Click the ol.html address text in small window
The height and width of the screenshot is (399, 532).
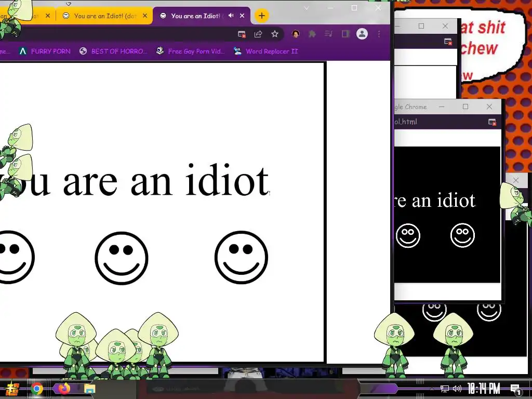pos(406,122)
